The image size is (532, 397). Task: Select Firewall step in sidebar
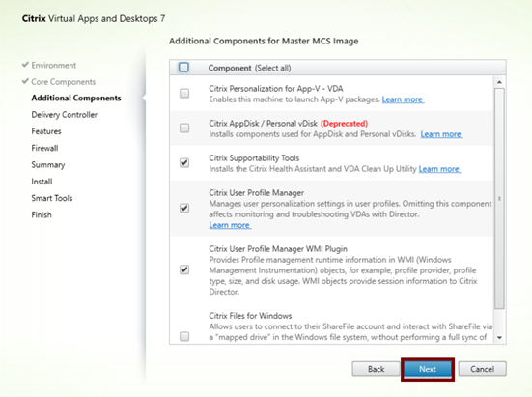tap(44, 148)
